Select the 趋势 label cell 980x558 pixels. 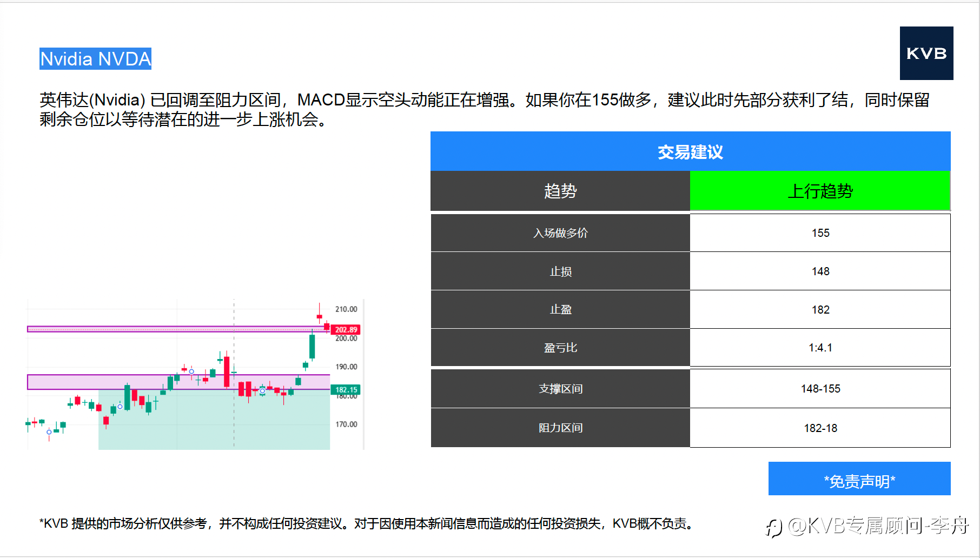point(560,191)
